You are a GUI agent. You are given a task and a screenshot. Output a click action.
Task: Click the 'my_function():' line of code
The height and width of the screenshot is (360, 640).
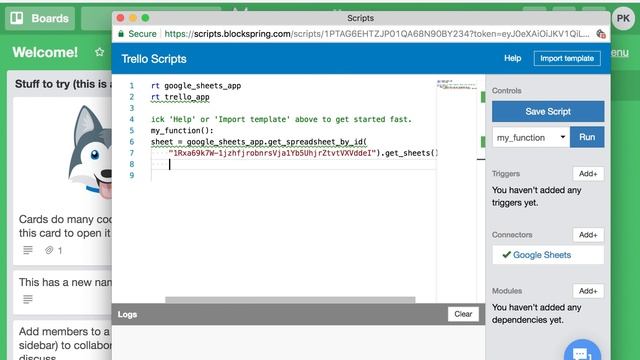tap(182, 131)
